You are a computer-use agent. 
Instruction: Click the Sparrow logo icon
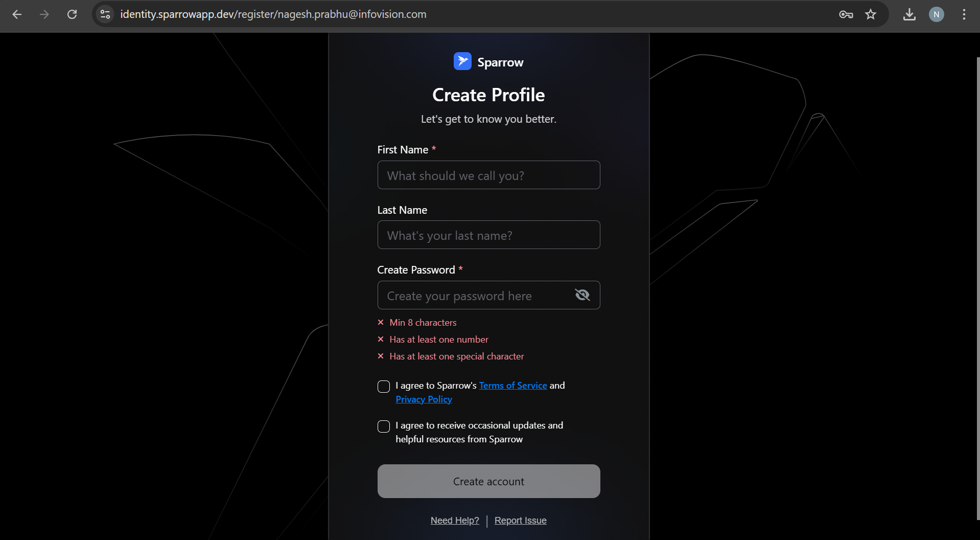pyautogui.click(x=462, y=61)
